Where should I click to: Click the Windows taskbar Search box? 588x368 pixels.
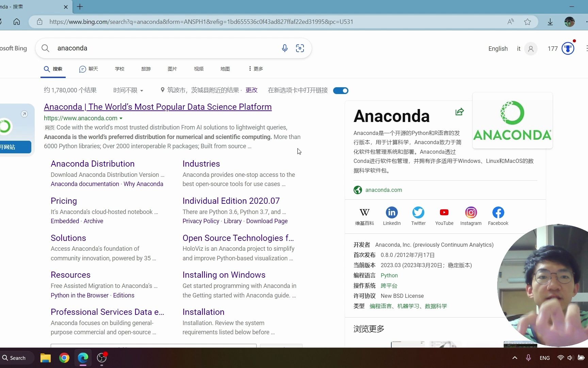point(17,358)
